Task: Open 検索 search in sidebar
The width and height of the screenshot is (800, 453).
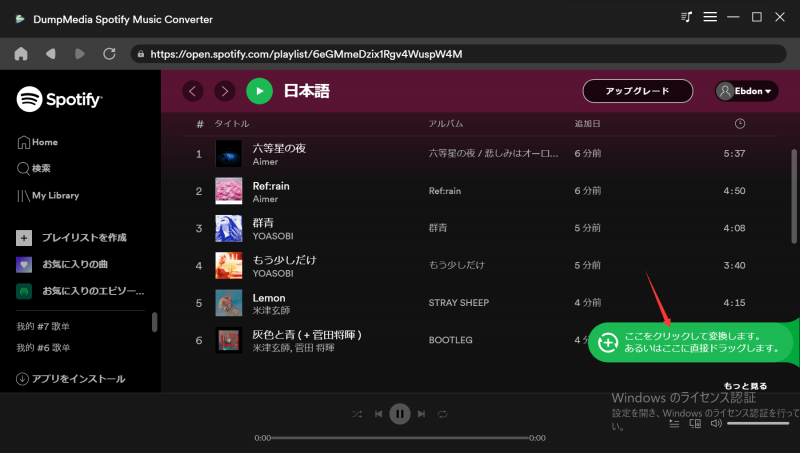Action: coord(34,168)
